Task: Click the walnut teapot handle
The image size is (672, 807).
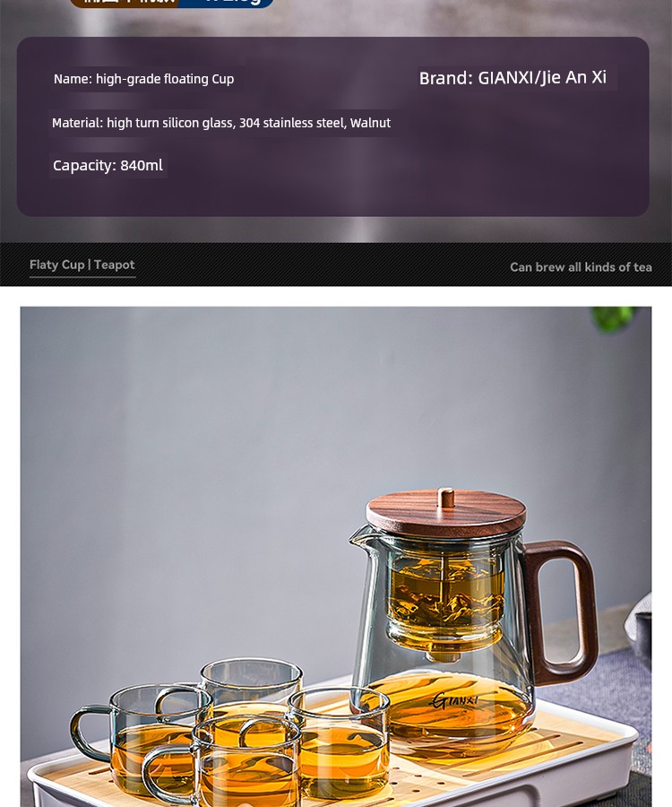Action: tap(560, 612)
